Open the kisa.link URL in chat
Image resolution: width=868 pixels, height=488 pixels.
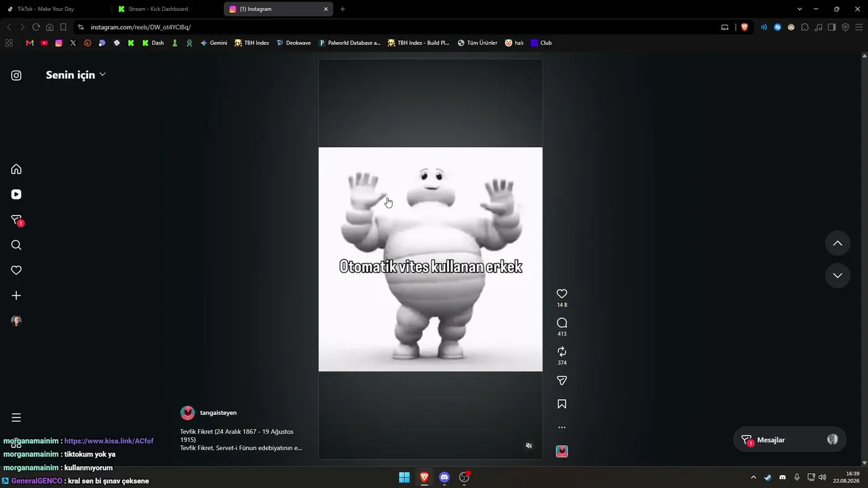click(x=108, y=441)
